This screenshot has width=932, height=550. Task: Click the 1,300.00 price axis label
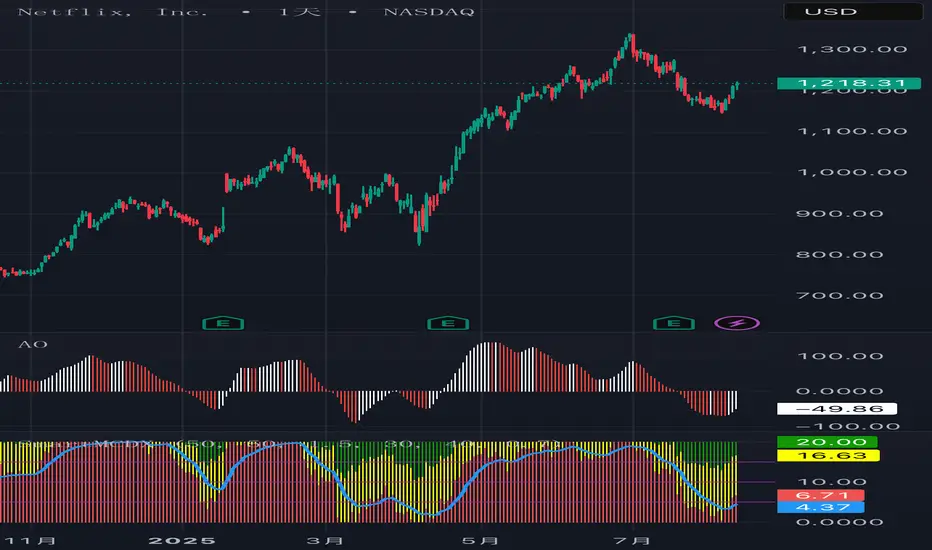[x=852, y=49]
